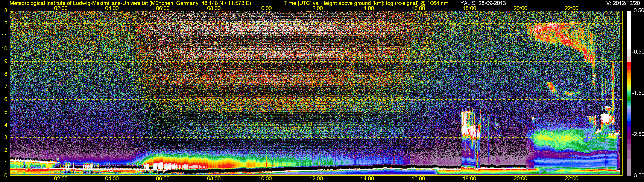Image resolution: width=644 pixels, height=182 pixels.
Task: Click the colorbar value -0.50
Action: [638, 52]
